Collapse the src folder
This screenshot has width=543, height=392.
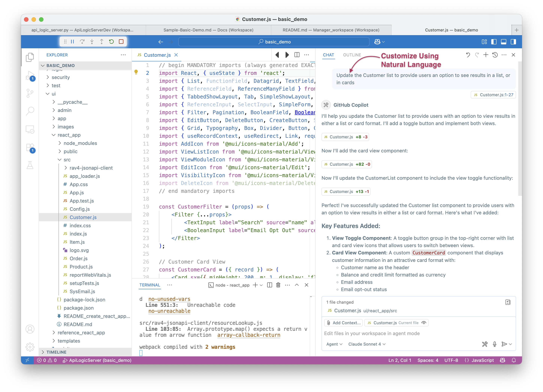click(x=85, y=159)
